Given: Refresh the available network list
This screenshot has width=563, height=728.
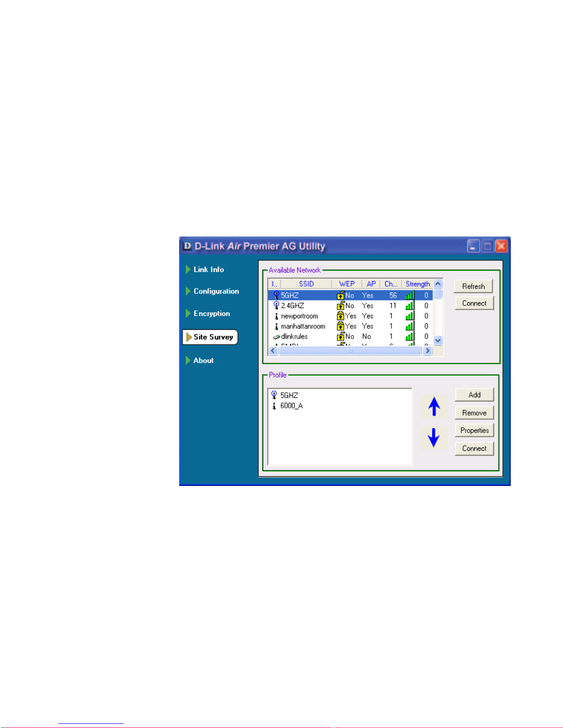Looking at the screenshot, I should [x=473, y=286].
